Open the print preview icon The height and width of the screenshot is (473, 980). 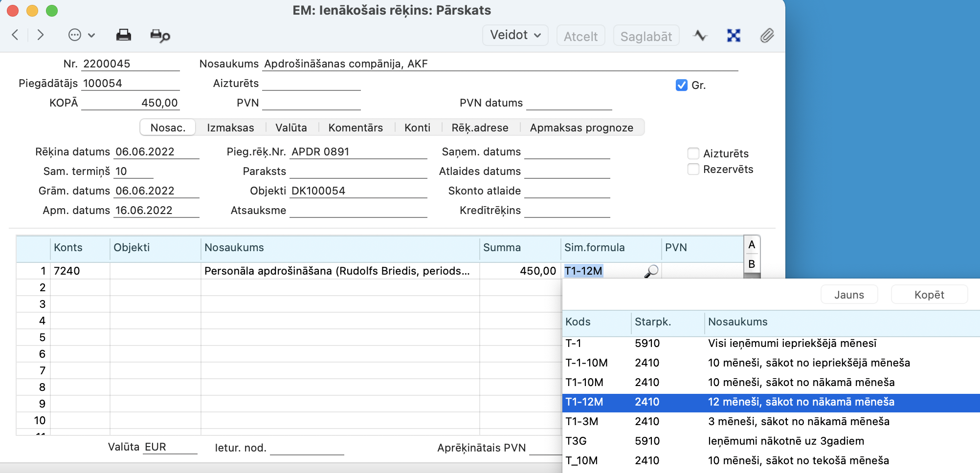click(x=160, y=36)
